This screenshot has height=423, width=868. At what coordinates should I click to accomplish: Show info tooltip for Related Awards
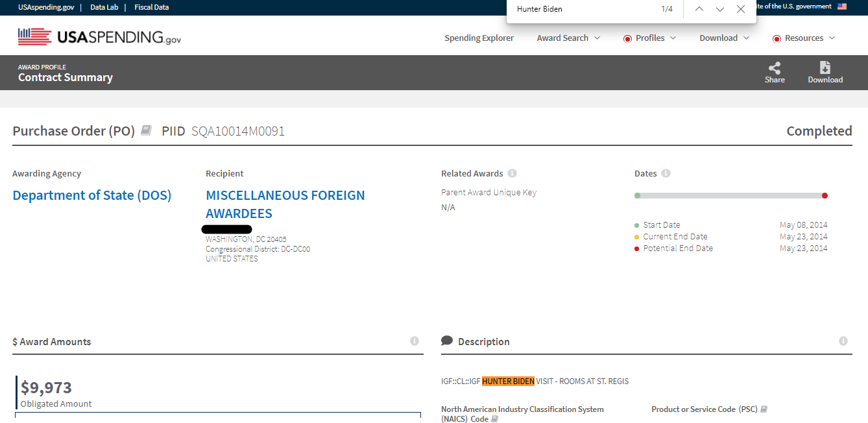[512, 173]
